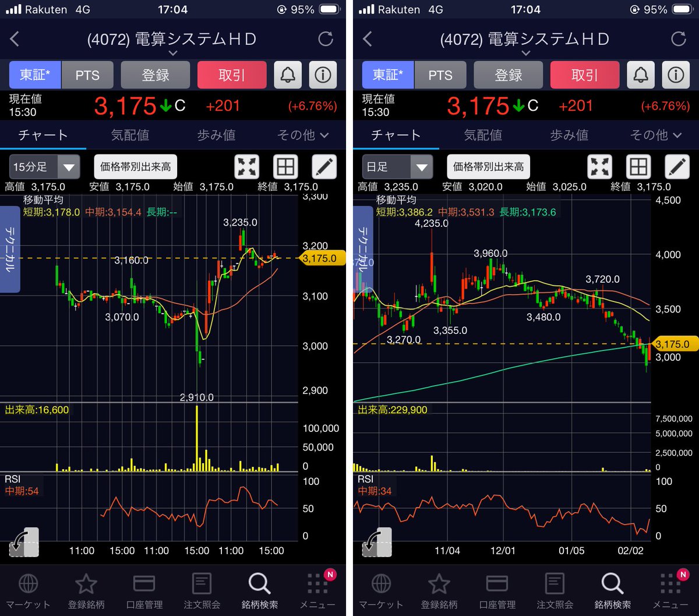
Task: Tap 取引 button on left screen
Action: 232,75
